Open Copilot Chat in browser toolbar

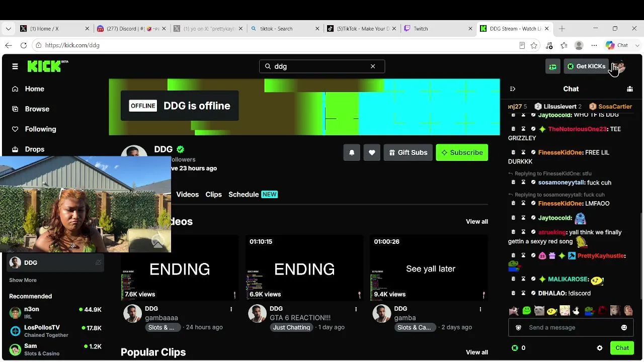617,45
